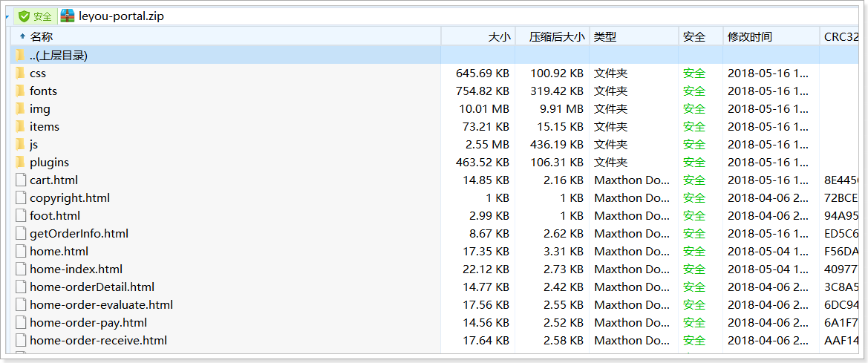Image resolution: width=868 pixels, height=363 pixels.
Task: Click the 安全 status for js folder
Action: click(694, 144)
